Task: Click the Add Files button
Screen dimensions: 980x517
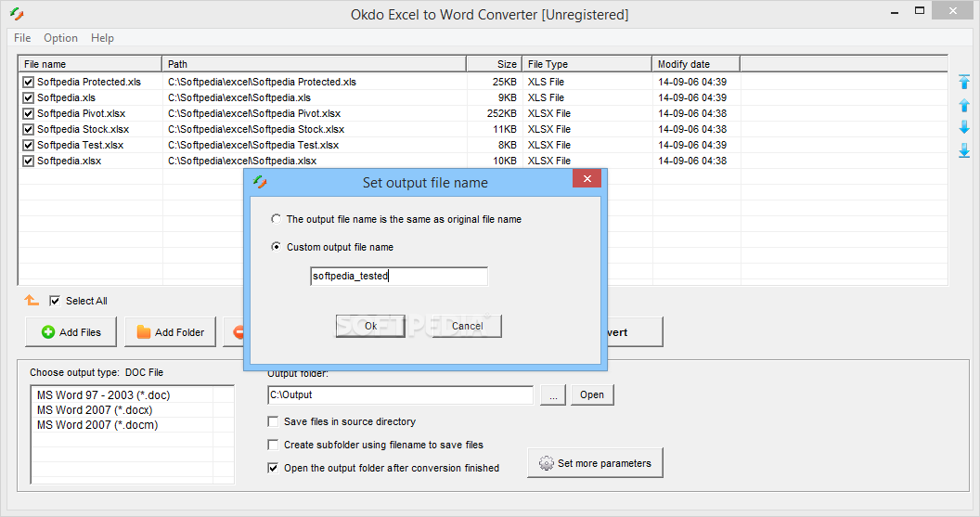Action: (71, 332)
